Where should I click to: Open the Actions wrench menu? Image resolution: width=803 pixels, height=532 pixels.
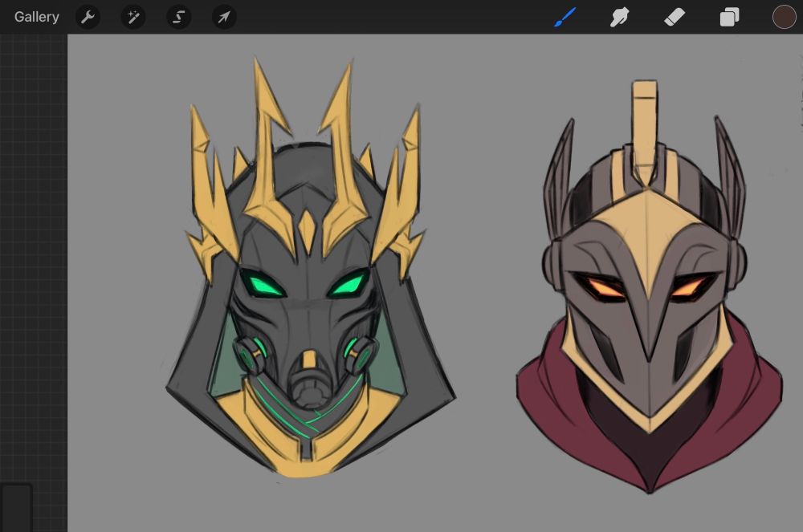point(88,17)
